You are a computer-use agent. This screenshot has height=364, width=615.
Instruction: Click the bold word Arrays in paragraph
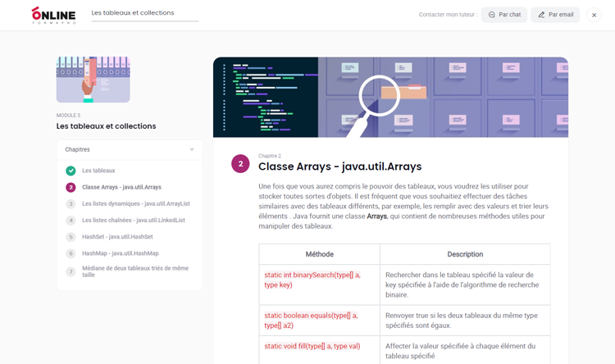[376, 216]
